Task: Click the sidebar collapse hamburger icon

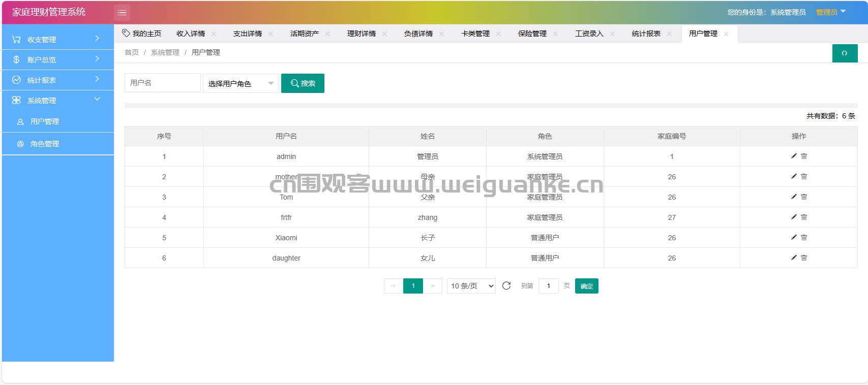Action: point(122,13)
